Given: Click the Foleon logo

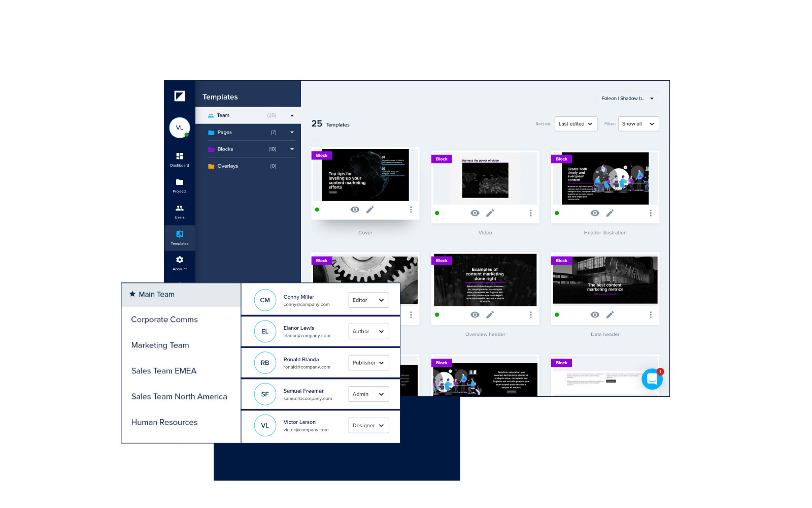Looking at the screenshot, I should 180,96.
